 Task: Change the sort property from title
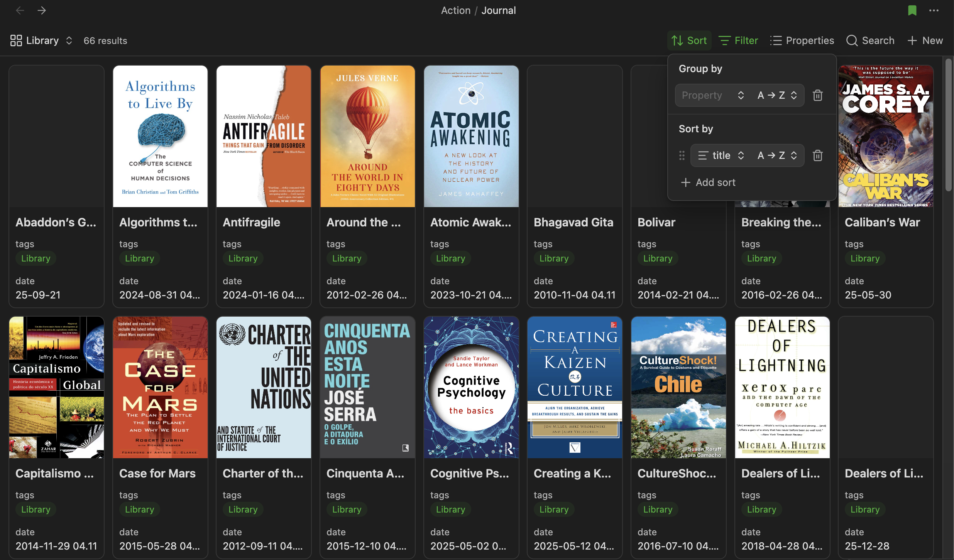(x=721, y=155)
